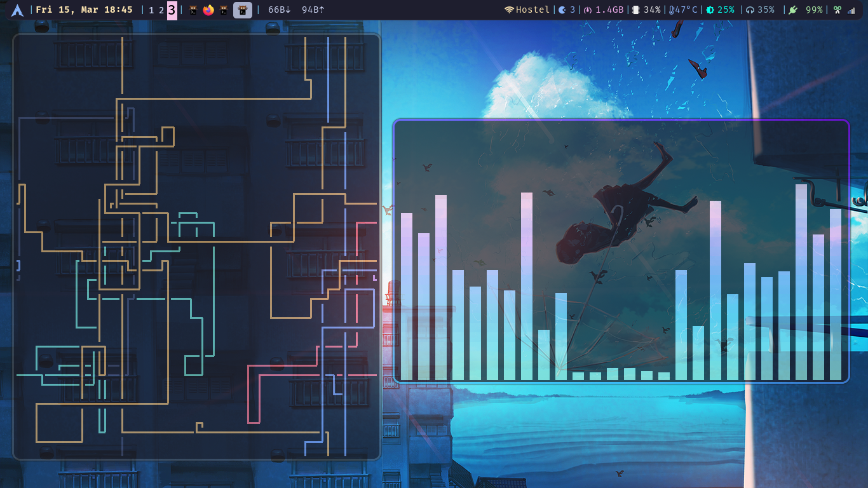868x488 pixels.
Task: Open the Arch Linux launcher logo
Action: [x=17, y=10]
